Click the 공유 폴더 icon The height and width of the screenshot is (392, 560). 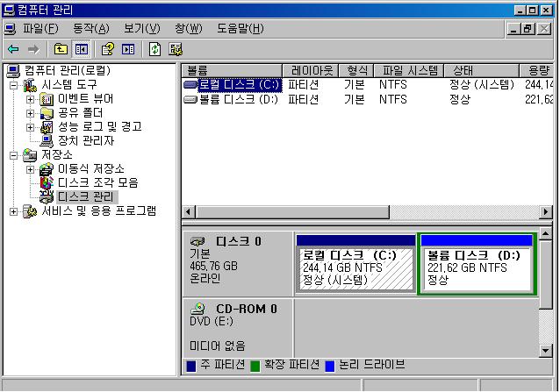click(47, 113)
